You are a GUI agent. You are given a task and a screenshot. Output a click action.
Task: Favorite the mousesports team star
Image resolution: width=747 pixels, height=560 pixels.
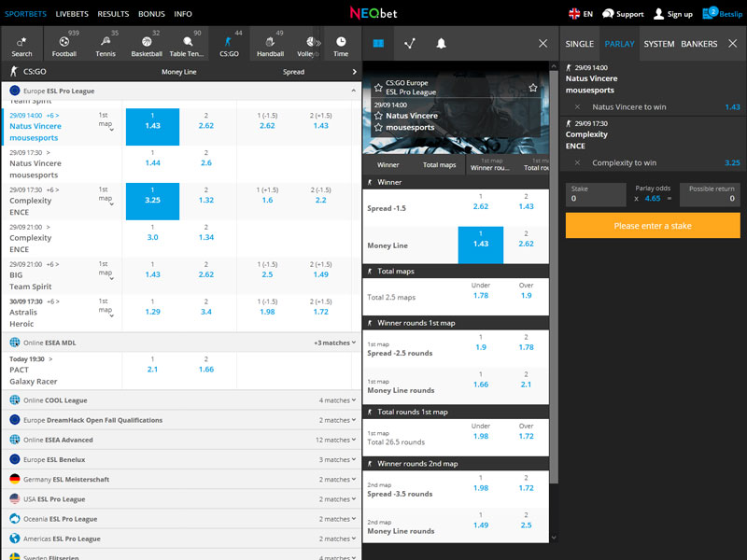378,127
